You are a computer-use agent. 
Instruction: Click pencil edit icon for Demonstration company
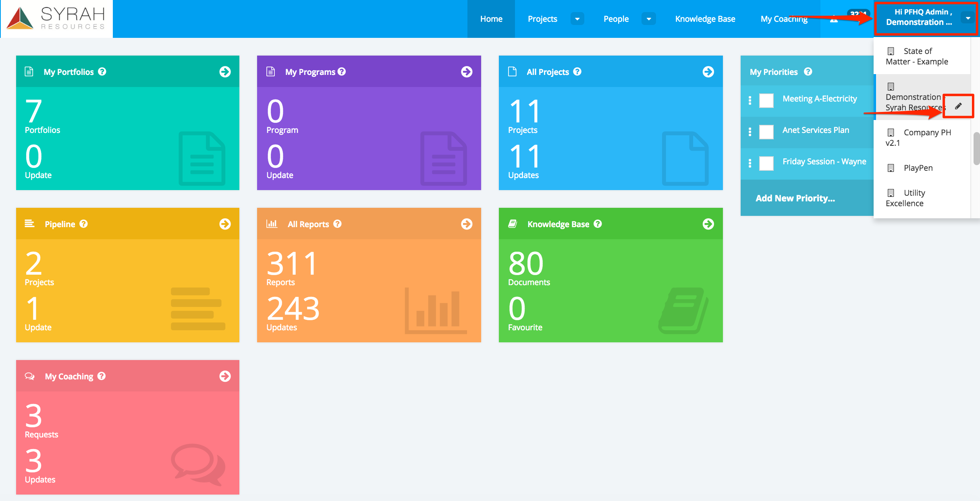[x=959, y=106]
